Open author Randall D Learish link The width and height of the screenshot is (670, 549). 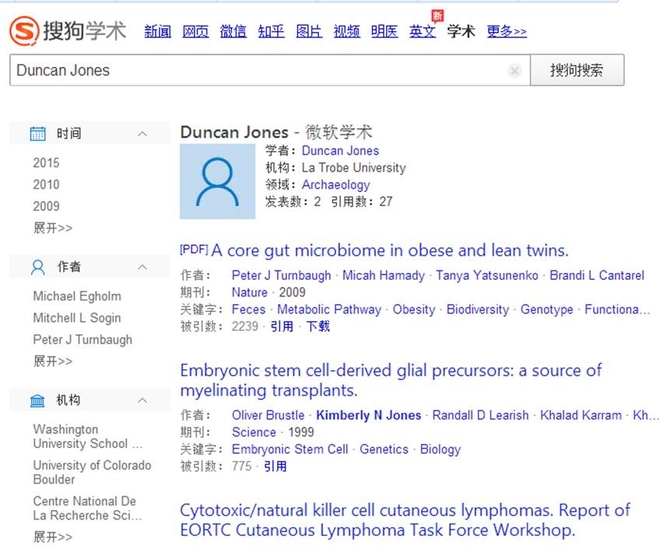click(480, 415)
